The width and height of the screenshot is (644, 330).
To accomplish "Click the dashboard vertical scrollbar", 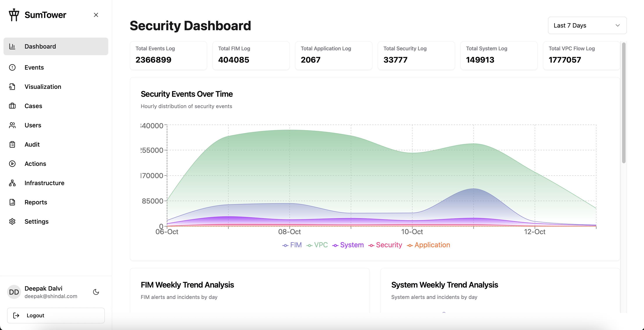I will click(623, 103).
